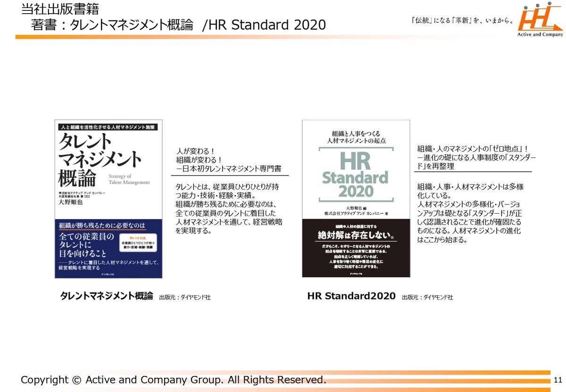The height and width of the screenshot is (392, 566).
Task: Click the bold caption HR Standard2020 below right book
Action: (351, 296)
